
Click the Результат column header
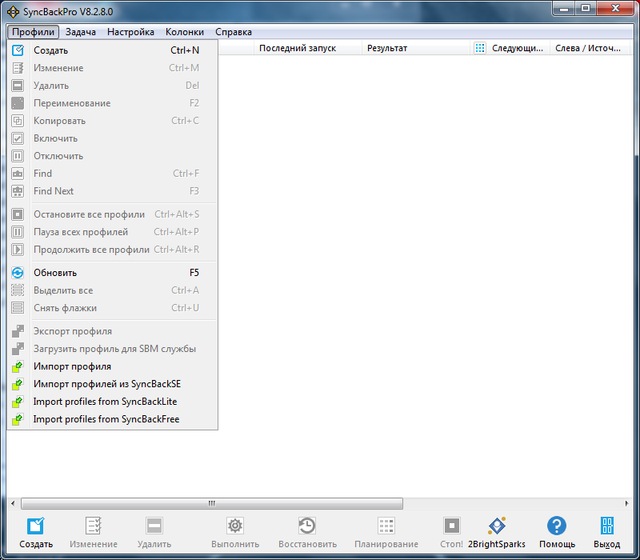387,48
